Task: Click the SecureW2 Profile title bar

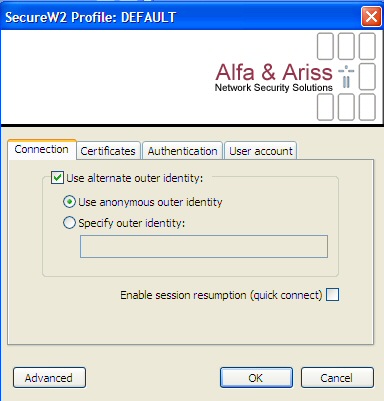Action: 180,17
